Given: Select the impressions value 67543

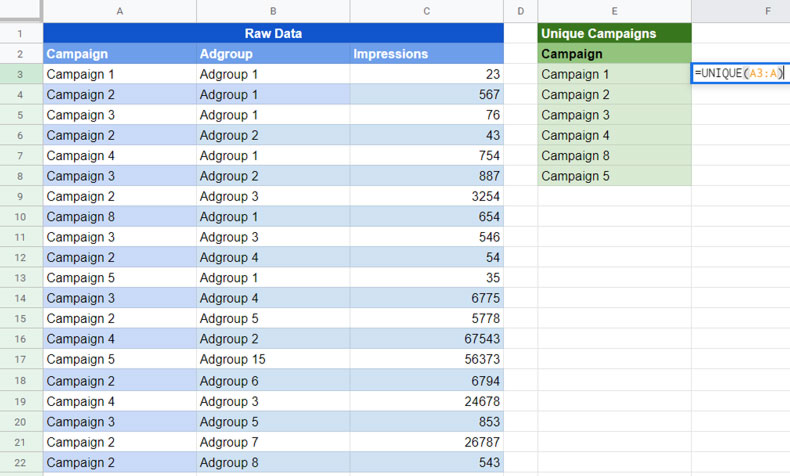Looking at the screenshot, I should tap(427, 339).
